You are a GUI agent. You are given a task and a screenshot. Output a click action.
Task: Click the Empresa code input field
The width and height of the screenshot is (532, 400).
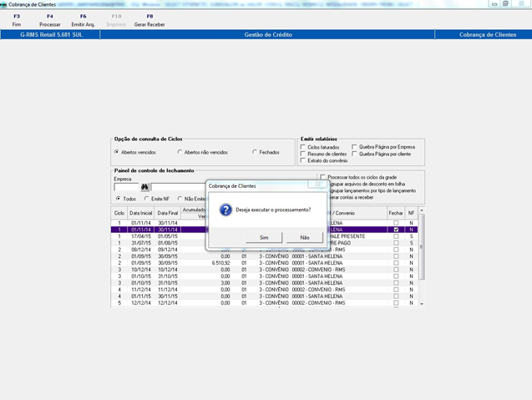127,187
